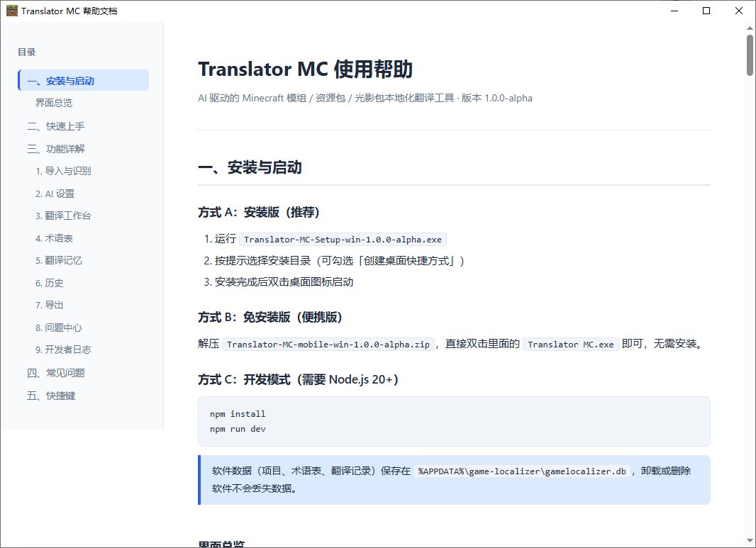Click the Translator MC 使用帮助 main heading
The width and height of the screenshot is (756, 548).
[305, 69]
